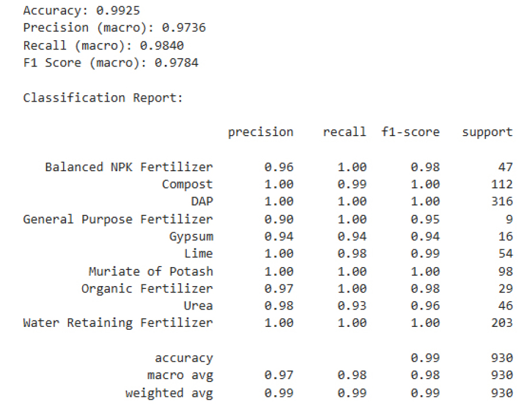Click the support column header
This screenshot has height=405, width=532.
point(487,132)
